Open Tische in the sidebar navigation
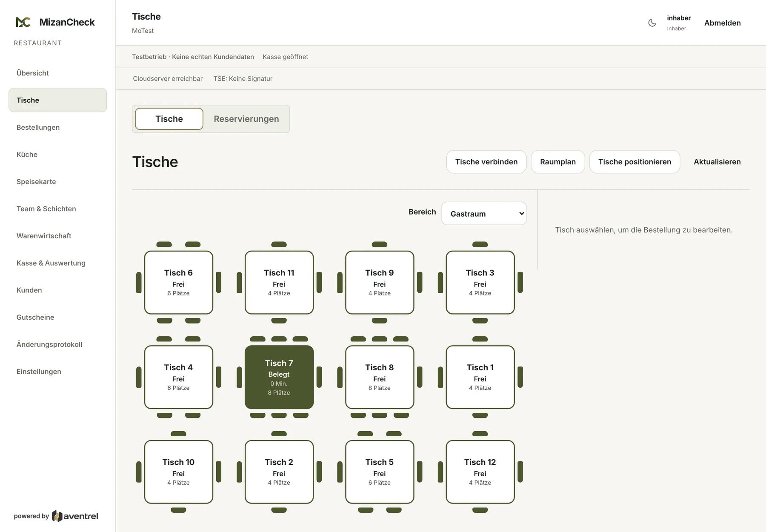 pos(57,100)
